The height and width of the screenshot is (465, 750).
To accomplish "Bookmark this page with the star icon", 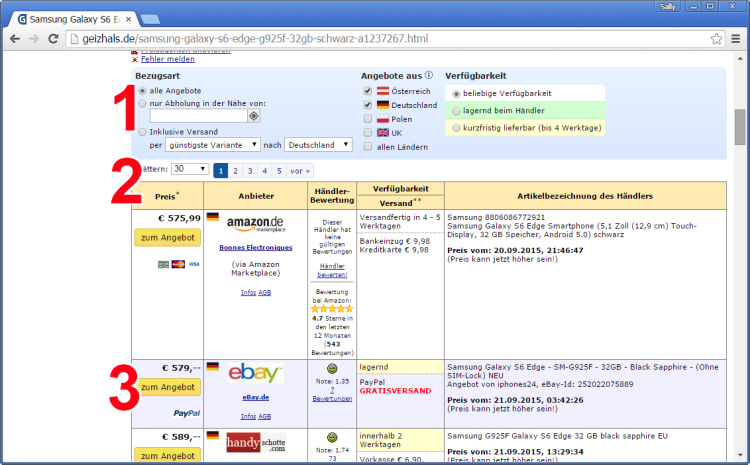I will [717, 39].
